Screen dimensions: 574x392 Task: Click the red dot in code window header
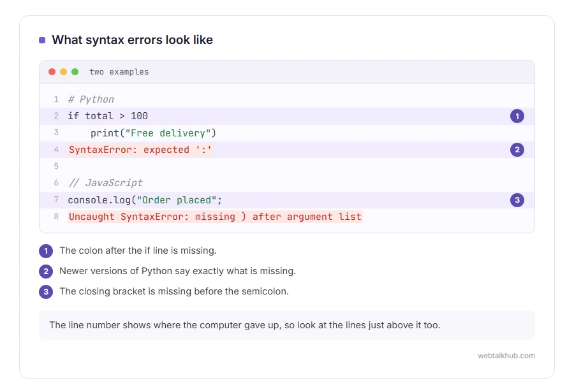tap(52, 72)
